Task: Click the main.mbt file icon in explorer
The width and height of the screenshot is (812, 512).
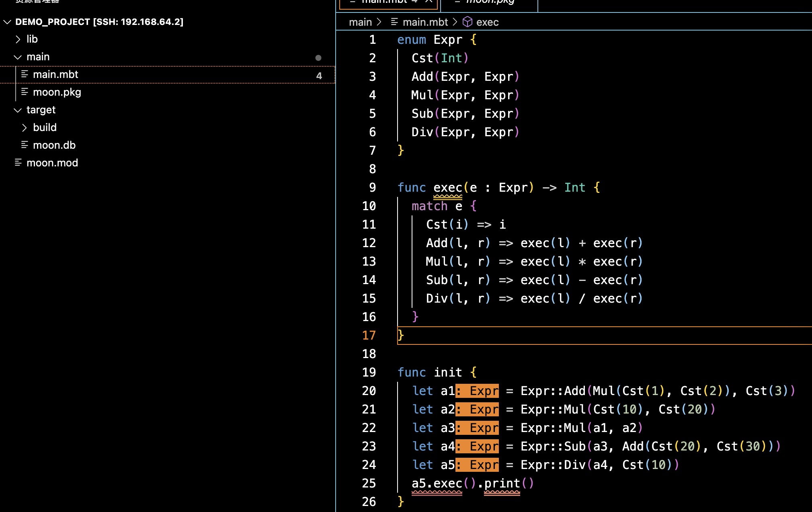Action: pyautogui.click(x=25, y=74)
